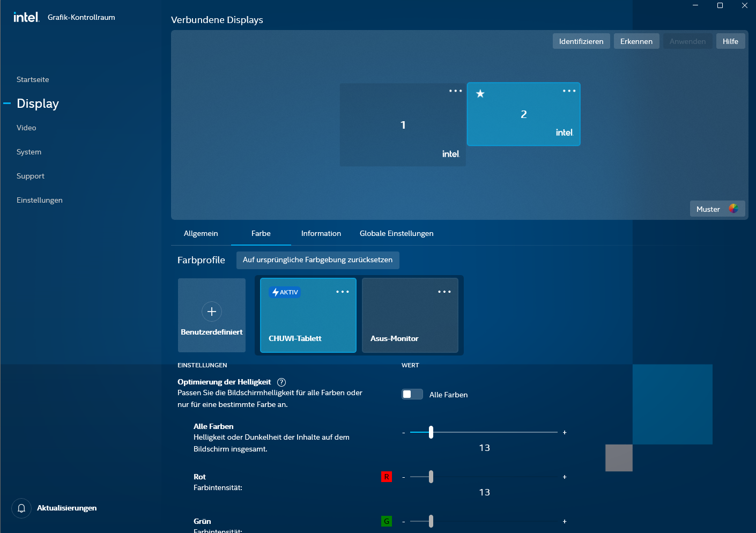Open the Support section in sidebar
756x533 pixels.
click(x=31, y=176)
